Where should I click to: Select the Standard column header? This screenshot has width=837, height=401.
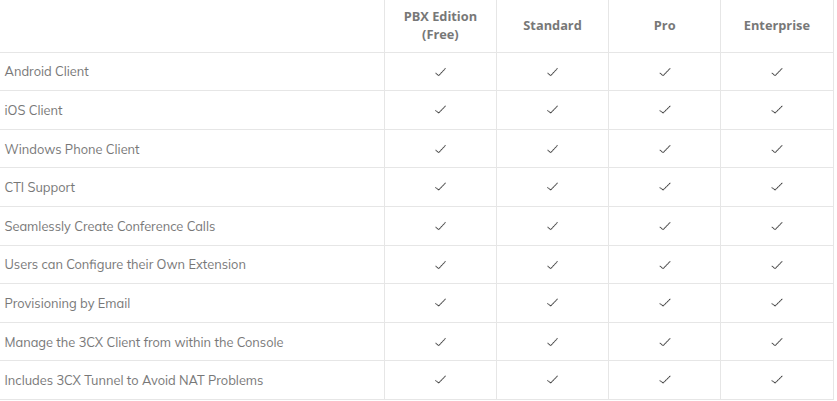tap(552, 26)
